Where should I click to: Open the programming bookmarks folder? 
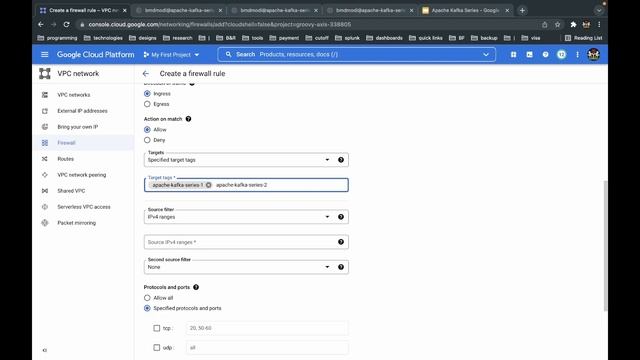coord(57,38)
